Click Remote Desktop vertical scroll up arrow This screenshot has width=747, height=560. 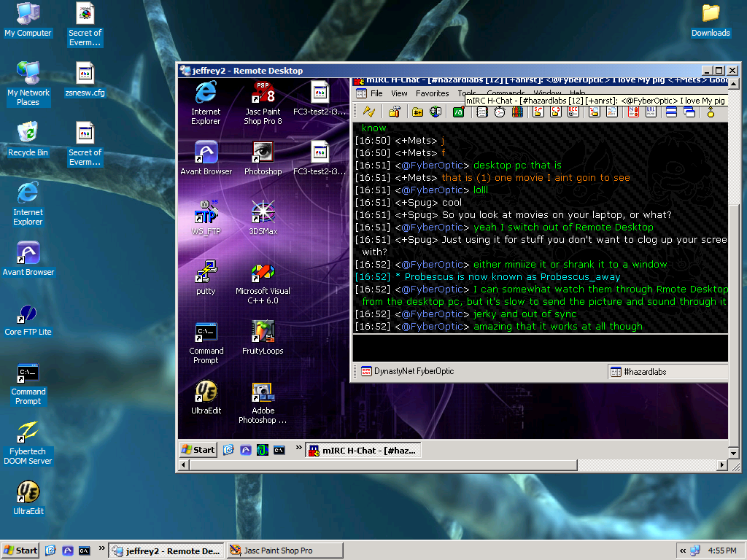[x=734, y=84]
